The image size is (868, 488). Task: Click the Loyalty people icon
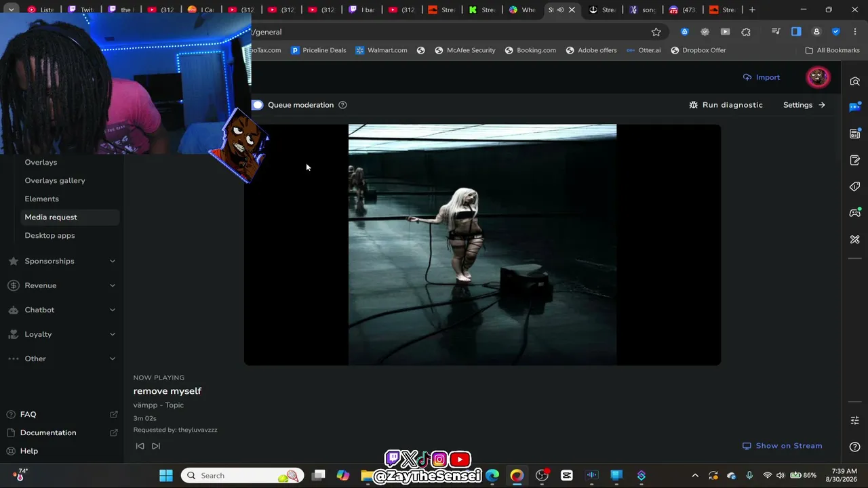pyautogui.click(x=13, y=334)
